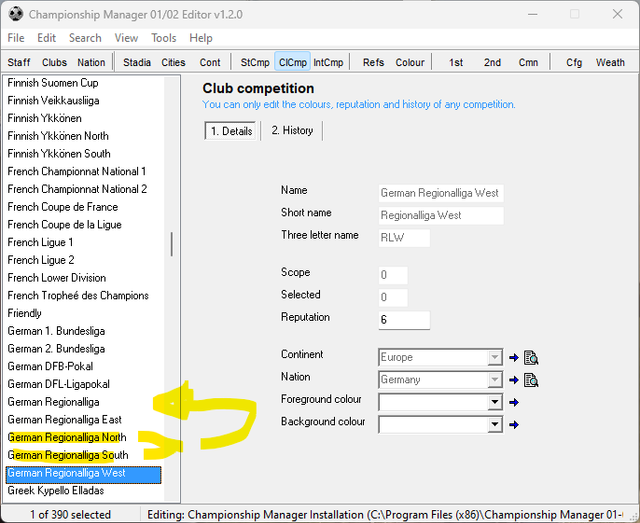The height and width of the screenshot is (523, 640).
Task: Expand the Nation dropdown
Action: coord(495,380)
